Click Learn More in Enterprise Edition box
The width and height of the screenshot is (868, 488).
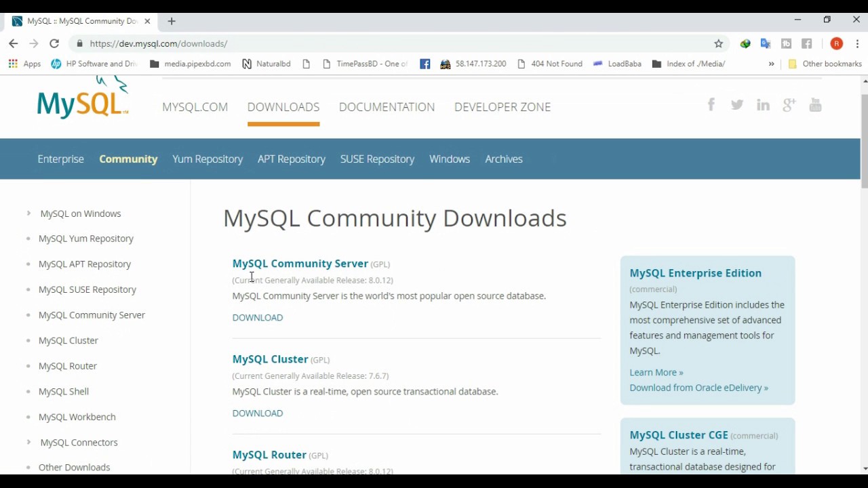(x=656, y=372)
